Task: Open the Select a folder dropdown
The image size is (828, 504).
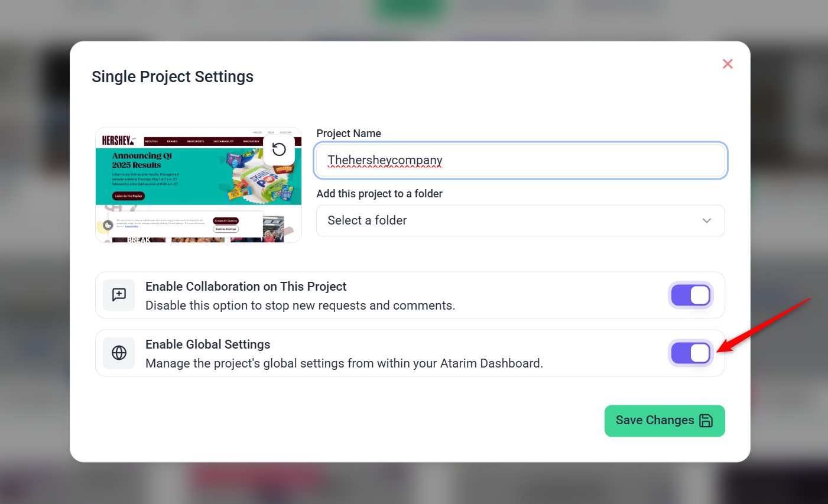Action: pos(520,220)
